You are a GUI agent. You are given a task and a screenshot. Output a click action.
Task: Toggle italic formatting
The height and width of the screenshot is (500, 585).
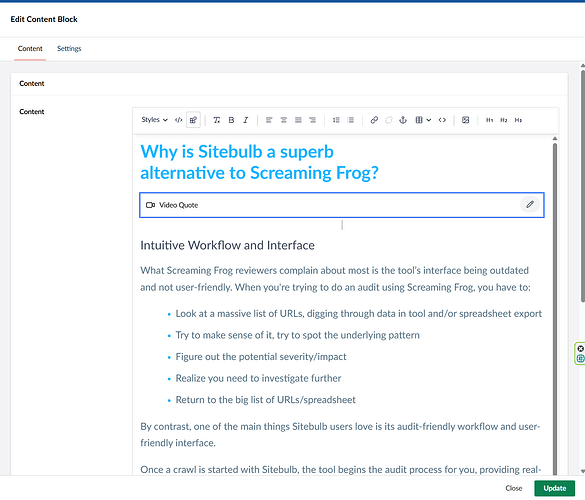pyautogui.click(x=245, y=120)
